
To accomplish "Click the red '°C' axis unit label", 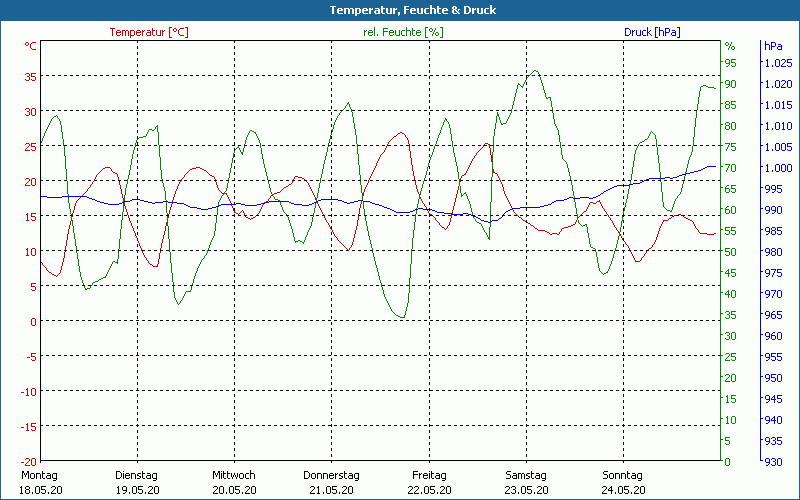I will click(31, 46).
